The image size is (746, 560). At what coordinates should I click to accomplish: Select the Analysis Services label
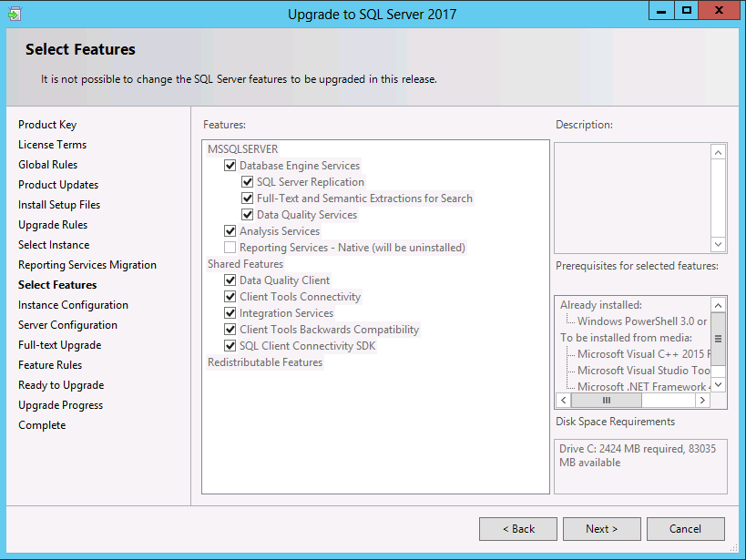coord(280,231)
